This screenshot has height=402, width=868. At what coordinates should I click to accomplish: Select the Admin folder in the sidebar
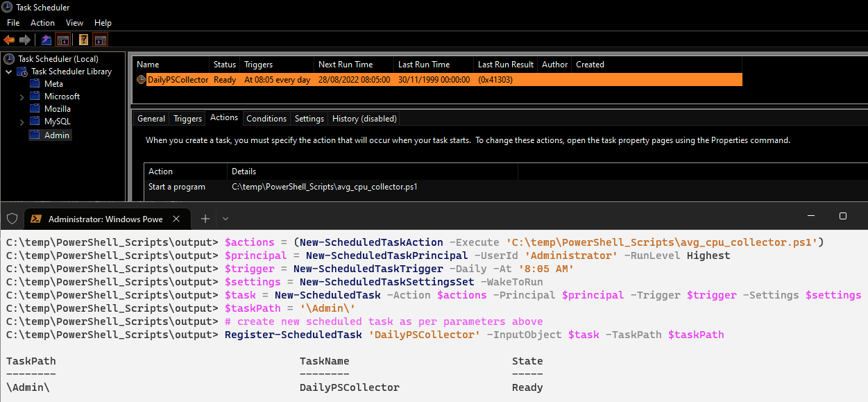[50, 135]
